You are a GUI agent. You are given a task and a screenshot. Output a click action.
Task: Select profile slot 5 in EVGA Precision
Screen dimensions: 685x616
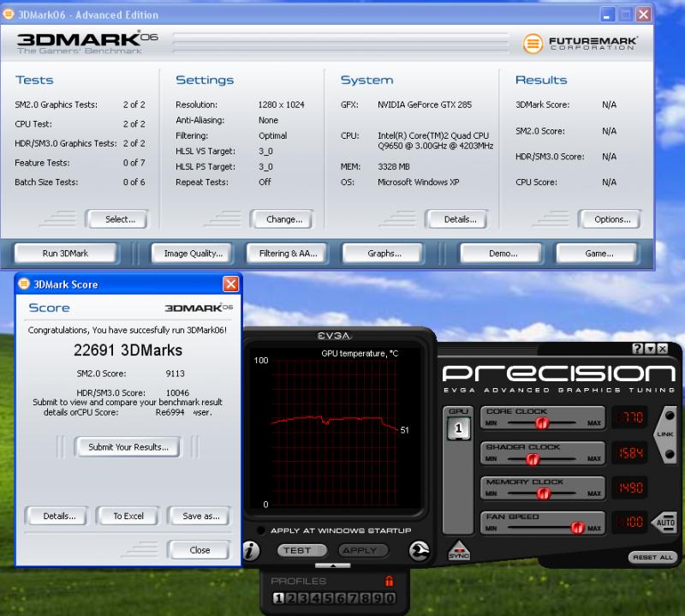click(328, 598)
